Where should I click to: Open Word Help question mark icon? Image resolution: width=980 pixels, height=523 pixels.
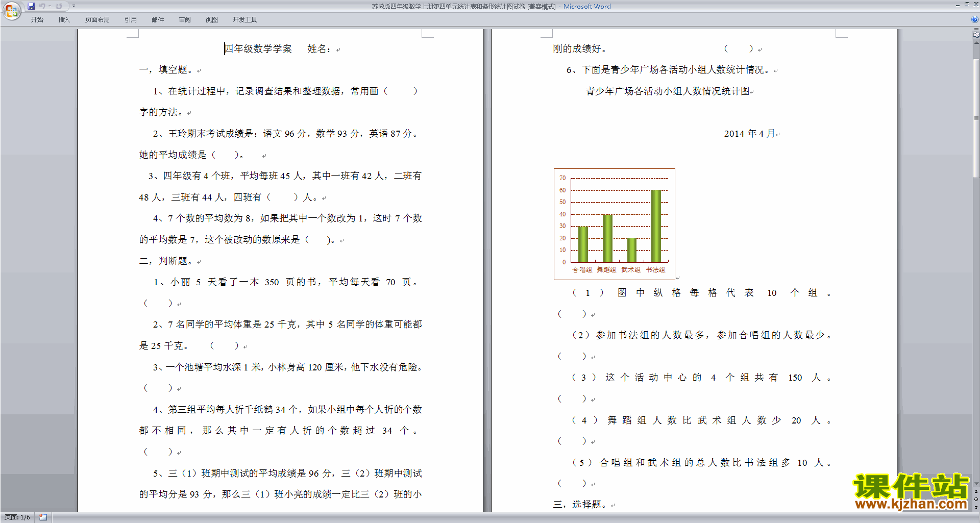(x=975, y=19)
